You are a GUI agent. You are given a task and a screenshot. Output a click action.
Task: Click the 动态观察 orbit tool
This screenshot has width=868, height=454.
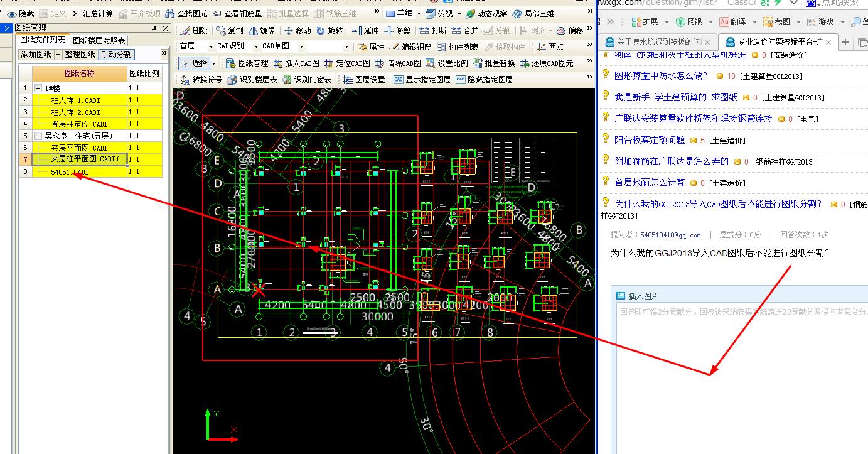tap(487, 13)
